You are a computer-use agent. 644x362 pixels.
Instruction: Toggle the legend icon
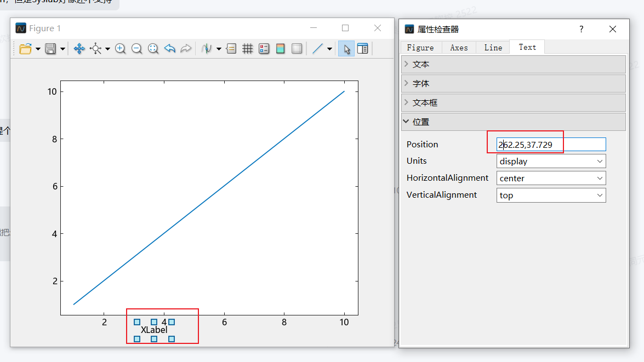(264, 49)
